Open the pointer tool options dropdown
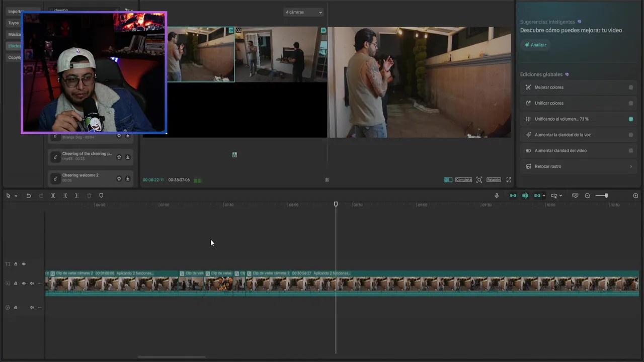Screen dimensions: 644x362 (16, 196)
